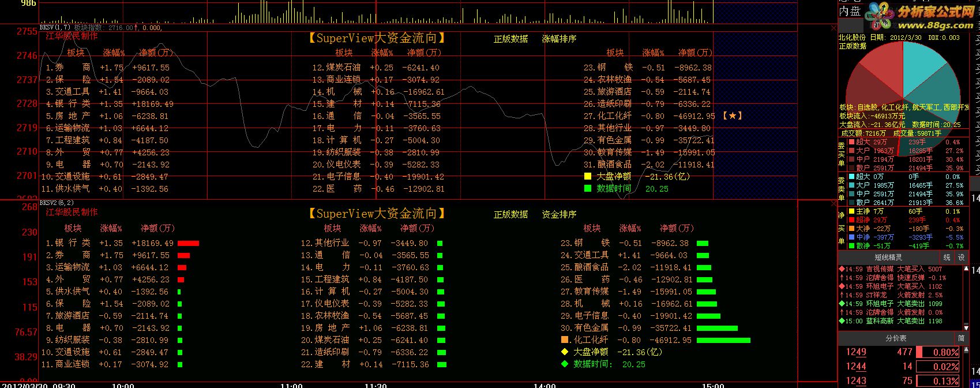Select row 31.酿酒食品 -2.02
The width and height of the screenshot is (980, 388).
click(x=649, y=165)
